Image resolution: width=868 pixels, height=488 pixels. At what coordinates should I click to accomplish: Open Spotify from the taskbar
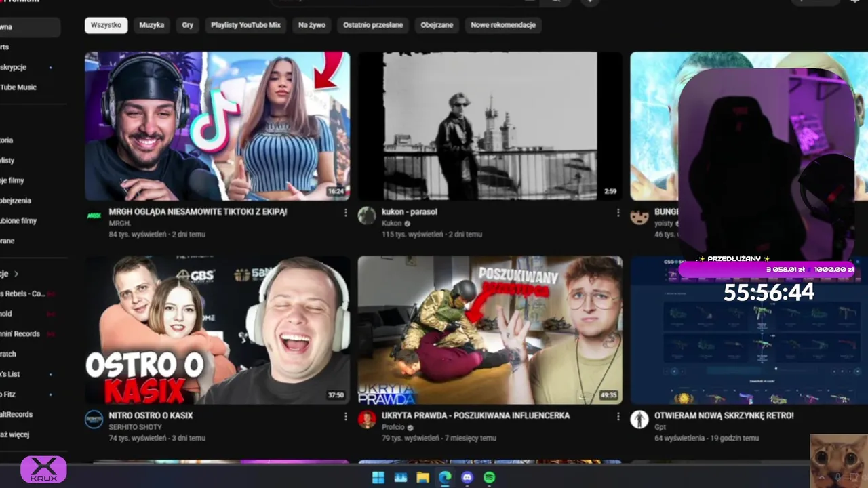(x=489, y=478)
